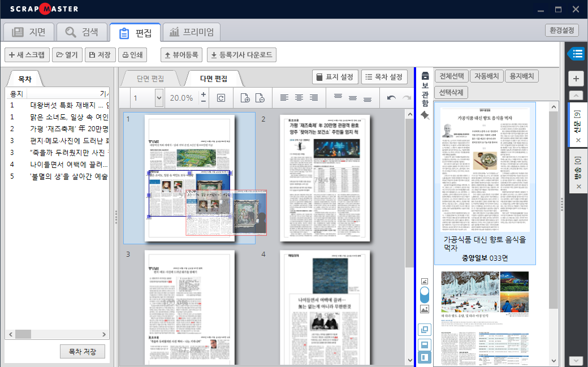This screenshot has height=367, width=588.
Task: Click the remove page icon
Action: [260, 98]
